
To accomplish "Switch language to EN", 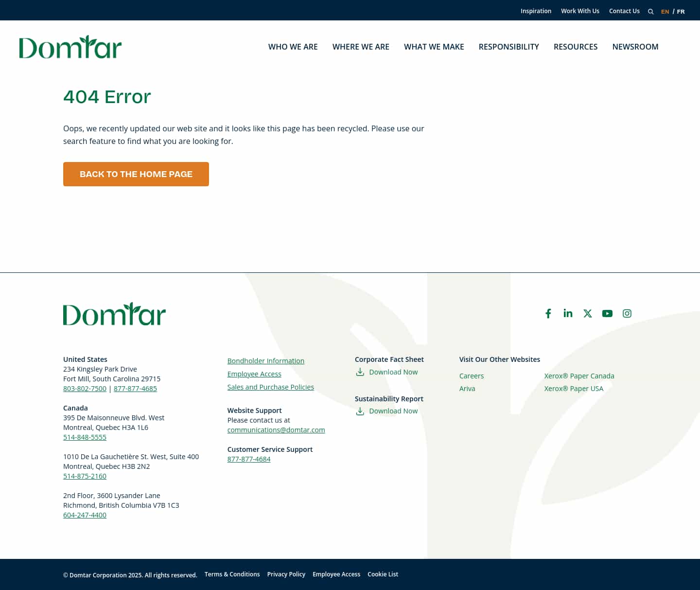I will [665, 12].
